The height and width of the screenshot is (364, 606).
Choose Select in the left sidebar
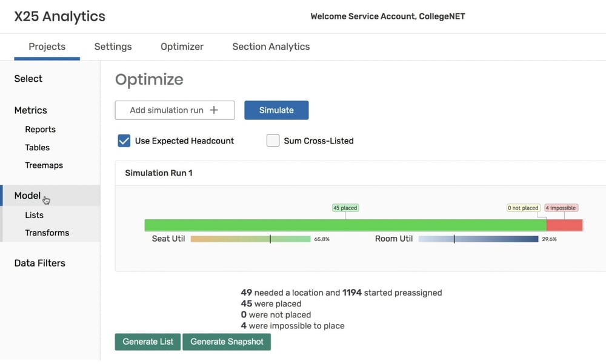[x=28, y=79]
